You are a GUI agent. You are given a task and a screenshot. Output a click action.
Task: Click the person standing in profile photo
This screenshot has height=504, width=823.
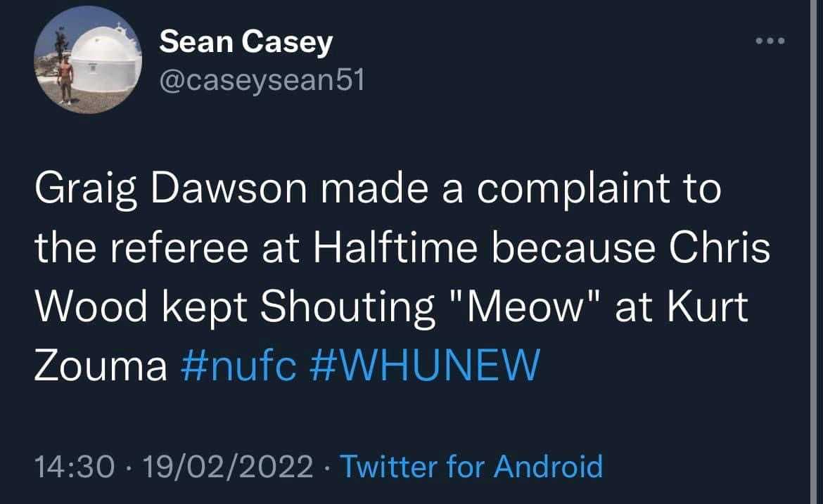[x=65, y=79]
